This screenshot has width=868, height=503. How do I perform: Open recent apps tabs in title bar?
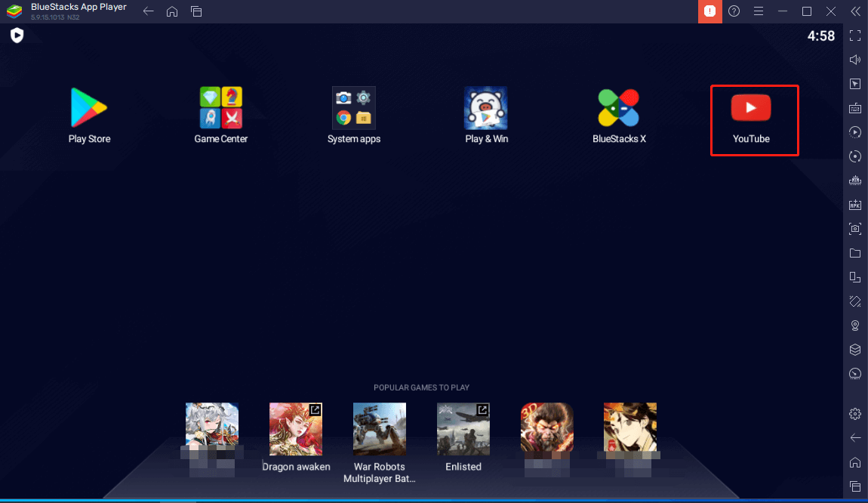pos(196,11)
